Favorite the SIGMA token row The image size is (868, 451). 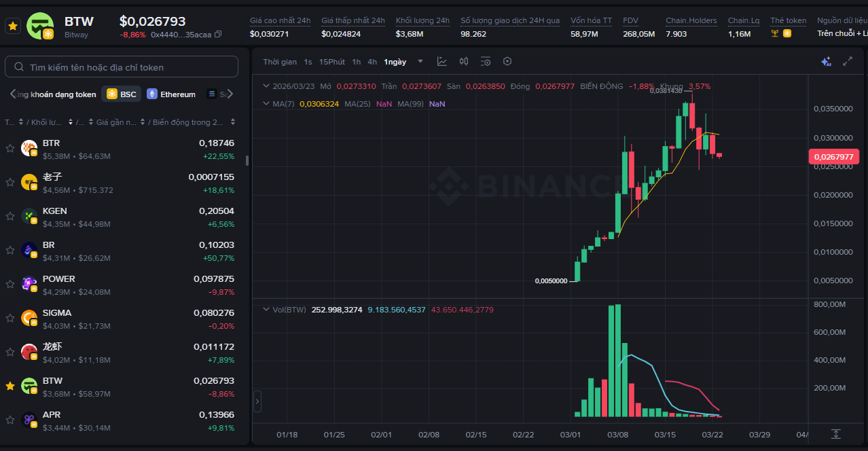[10, 318]
